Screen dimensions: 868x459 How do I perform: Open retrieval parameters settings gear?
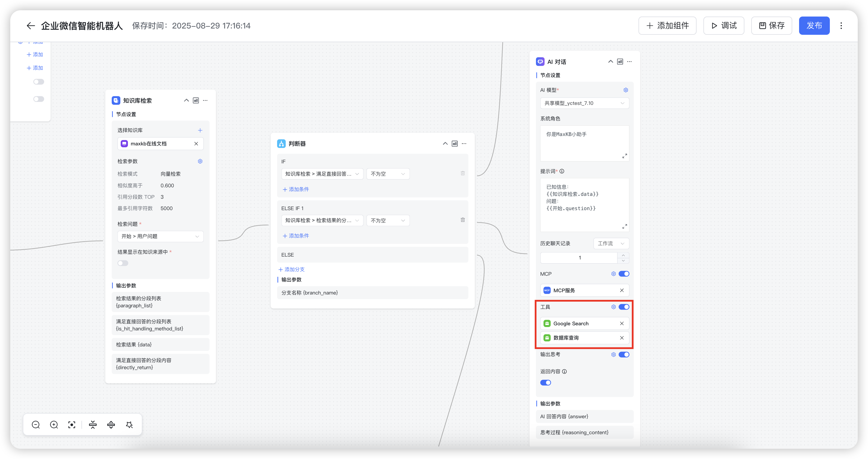click(x=200, y=161)
